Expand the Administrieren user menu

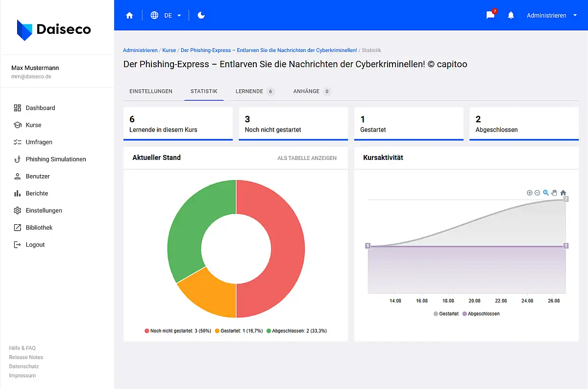coord(552,15)
